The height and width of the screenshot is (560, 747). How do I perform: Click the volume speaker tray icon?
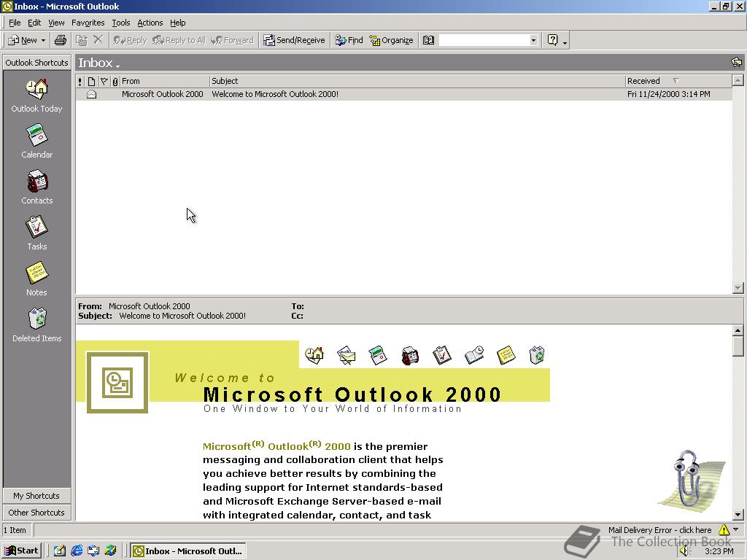pos(684,551)
